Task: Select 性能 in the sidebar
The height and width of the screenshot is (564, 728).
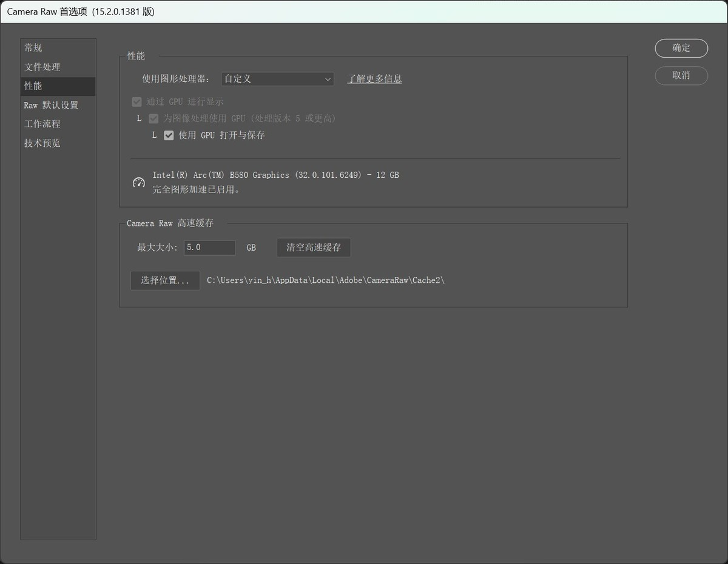Action: [x=34, y=86]
